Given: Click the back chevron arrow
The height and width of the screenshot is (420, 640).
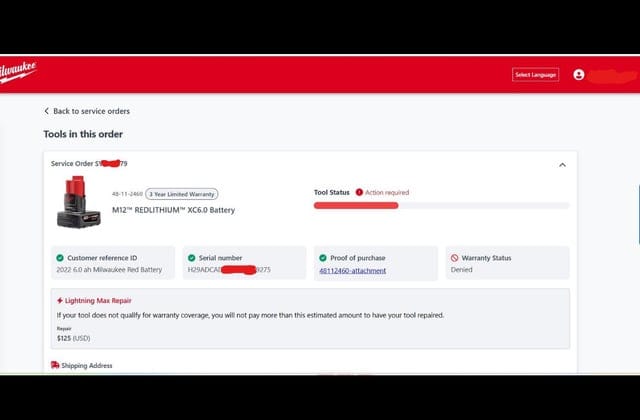Looking at the screenshot, I should pos(46,111).
